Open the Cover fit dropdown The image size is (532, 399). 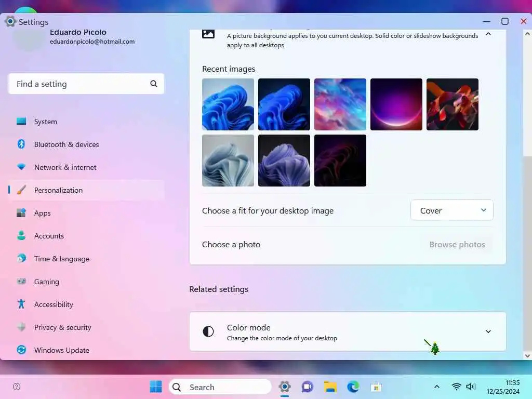tap(452, 210)
